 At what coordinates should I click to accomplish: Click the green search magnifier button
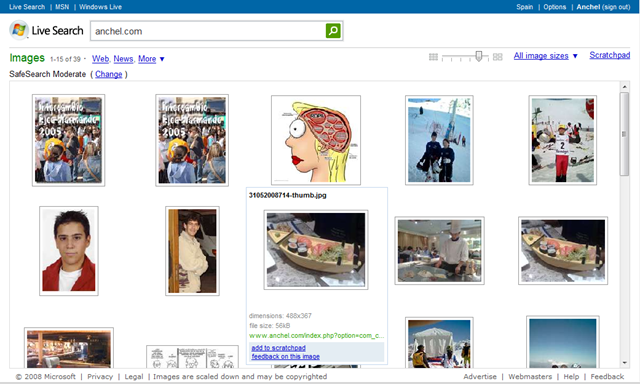click(x=333, y=31)
